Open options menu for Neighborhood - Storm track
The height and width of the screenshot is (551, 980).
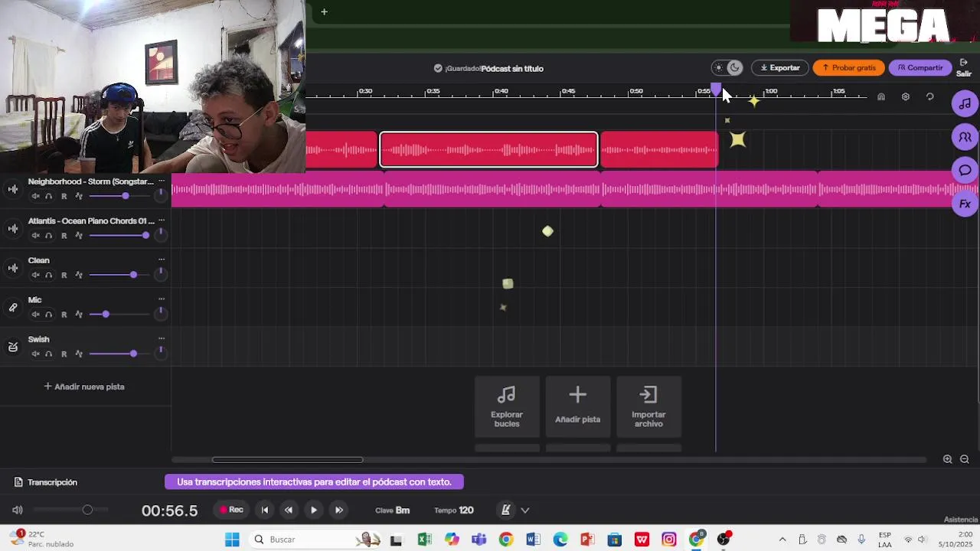point(162,181)
